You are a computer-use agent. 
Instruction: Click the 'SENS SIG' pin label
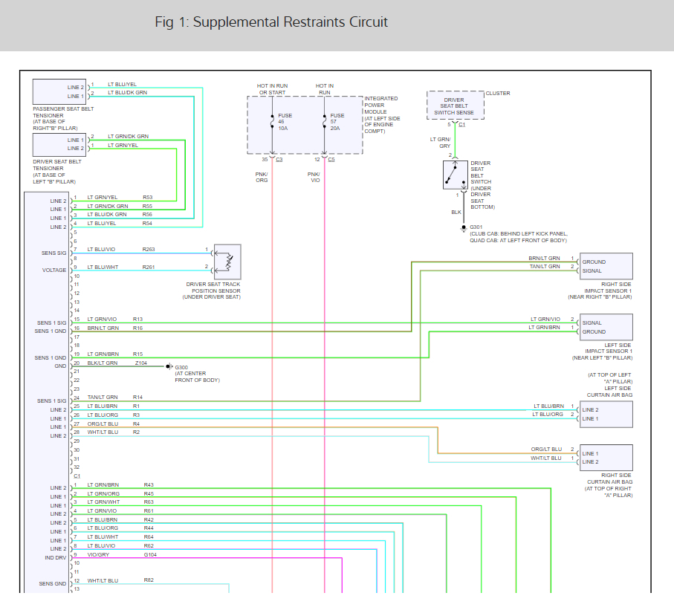[x=54, y=253]
